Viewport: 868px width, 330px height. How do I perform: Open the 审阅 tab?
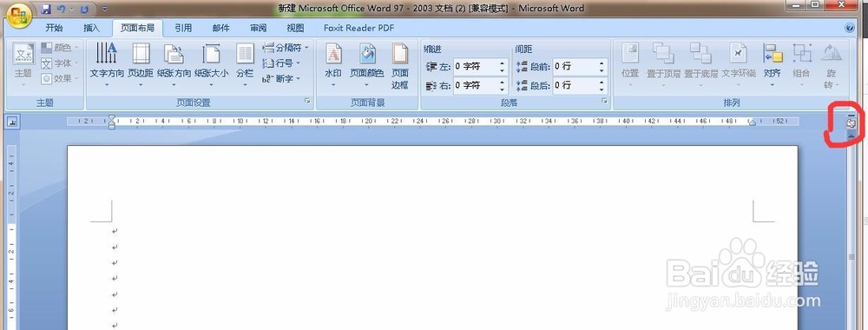[258, 28]
